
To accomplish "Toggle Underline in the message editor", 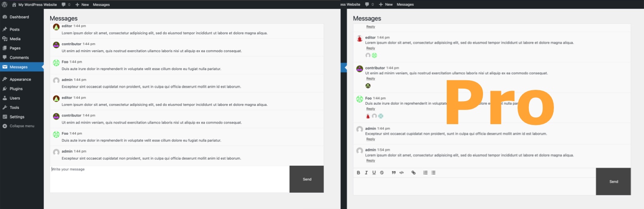I will tap(374, 173).
